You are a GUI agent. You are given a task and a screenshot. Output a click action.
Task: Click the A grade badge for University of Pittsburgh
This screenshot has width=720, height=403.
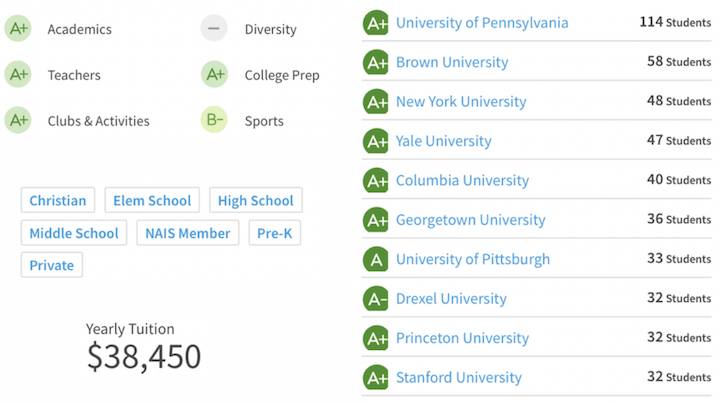(x=376, y=259)
